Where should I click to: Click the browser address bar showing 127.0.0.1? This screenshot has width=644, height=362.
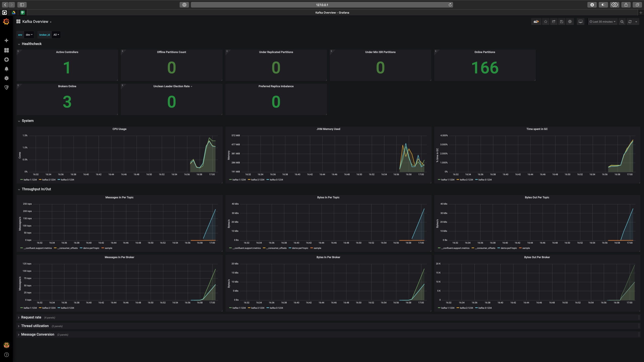coord(322,5)
